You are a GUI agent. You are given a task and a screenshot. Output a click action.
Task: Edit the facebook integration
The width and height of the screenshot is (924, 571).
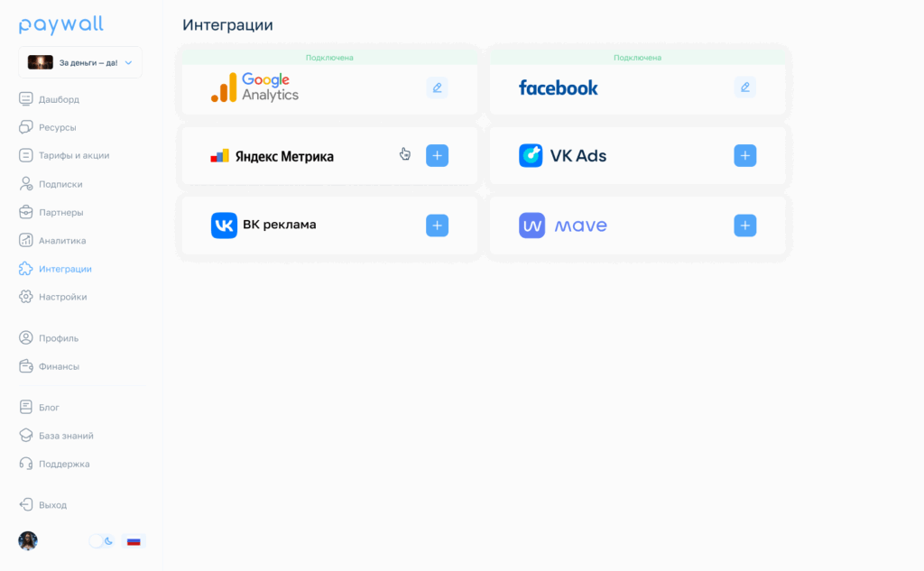click(x=744, y=87)
